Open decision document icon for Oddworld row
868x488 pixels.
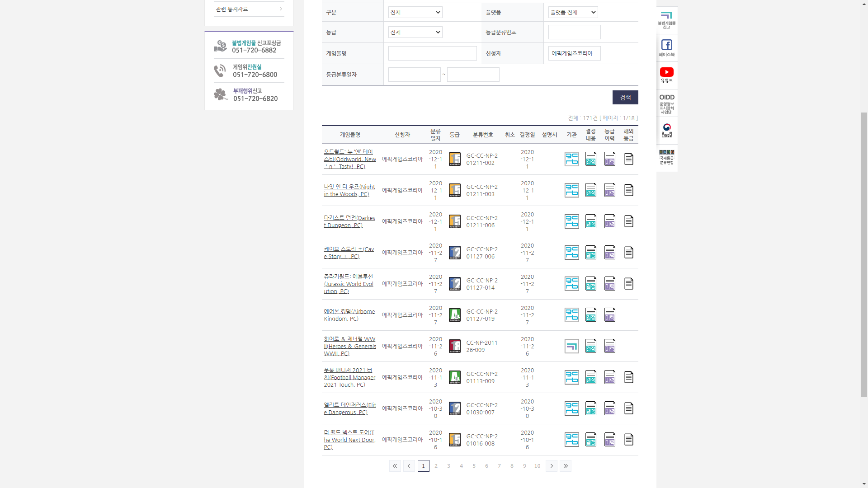590,159
